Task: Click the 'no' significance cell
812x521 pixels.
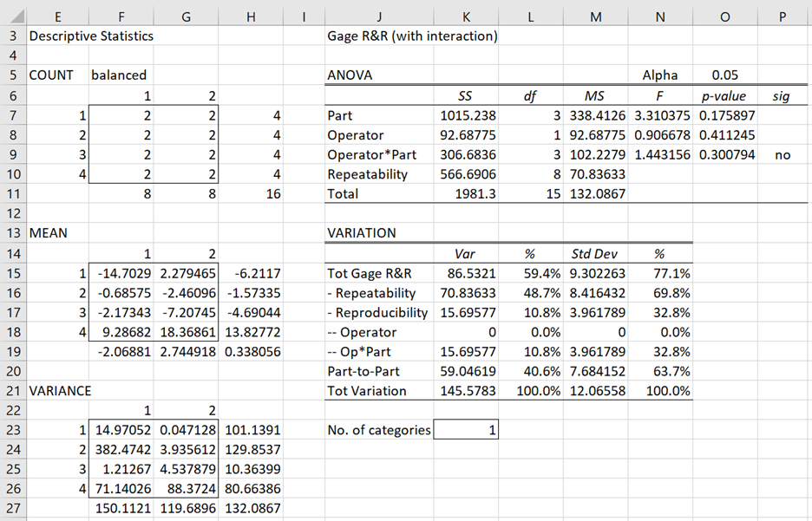Action: [782, 154]
